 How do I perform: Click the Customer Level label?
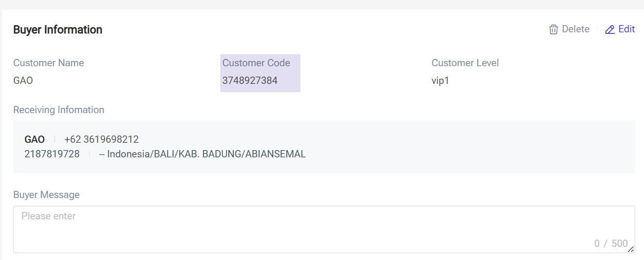point(465,63)
